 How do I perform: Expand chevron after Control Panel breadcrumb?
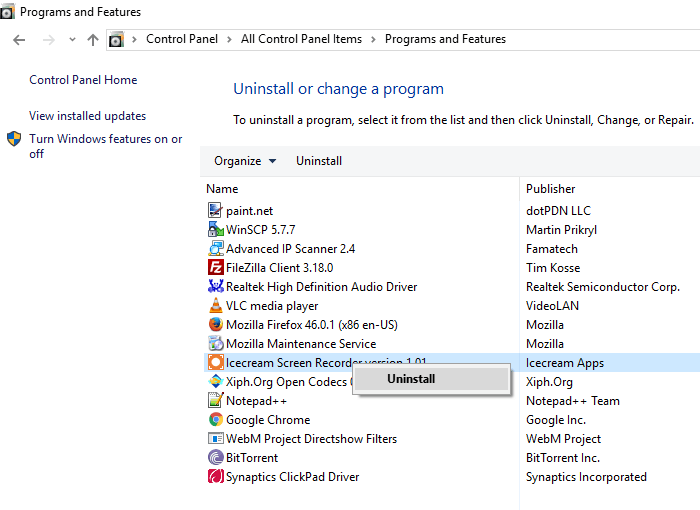click(229, 40)
